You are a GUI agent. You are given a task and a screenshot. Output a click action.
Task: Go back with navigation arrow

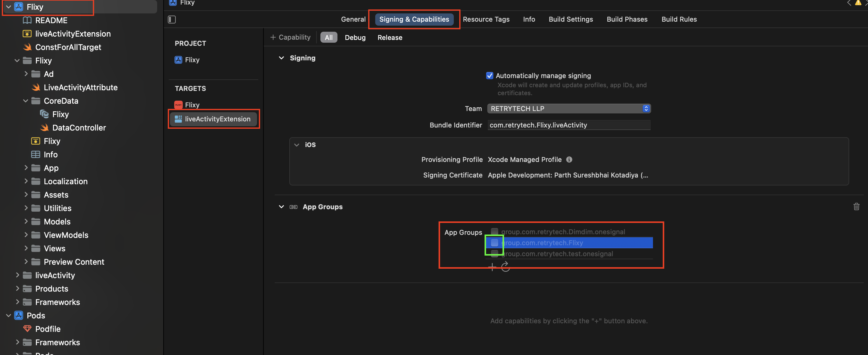[849, 3]
